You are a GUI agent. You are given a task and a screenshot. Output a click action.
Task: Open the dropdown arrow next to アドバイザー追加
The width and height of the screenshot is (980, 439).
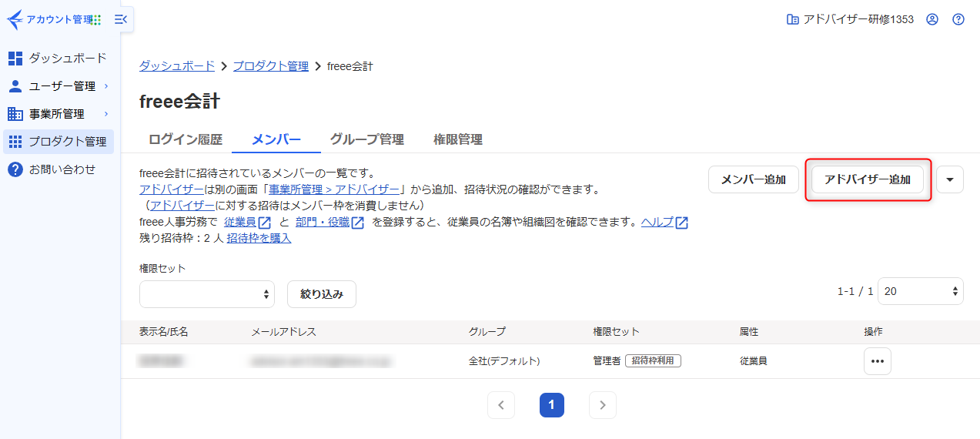[x=949, y=179]
